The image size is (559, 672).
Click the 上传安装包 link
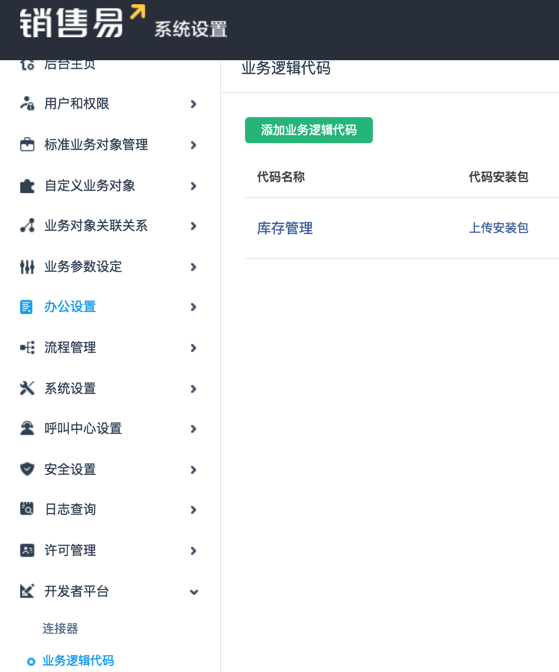point(499,228)
